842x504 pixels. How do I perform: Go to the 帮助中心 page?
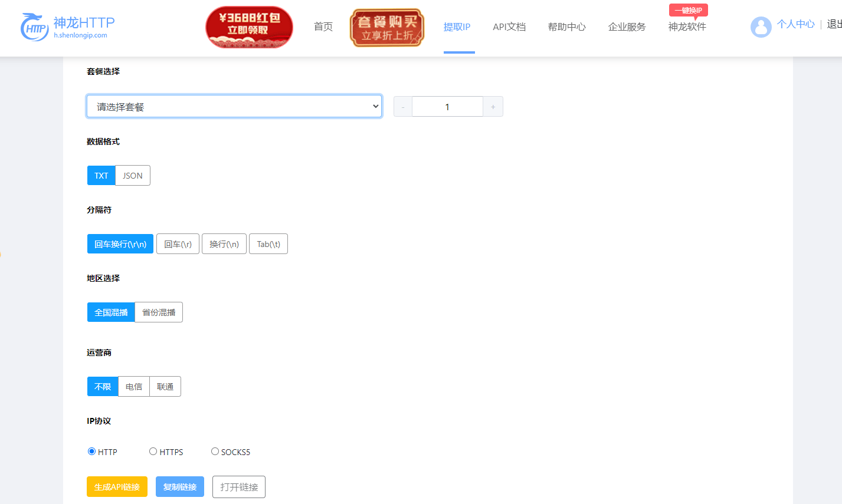(566, 27)
